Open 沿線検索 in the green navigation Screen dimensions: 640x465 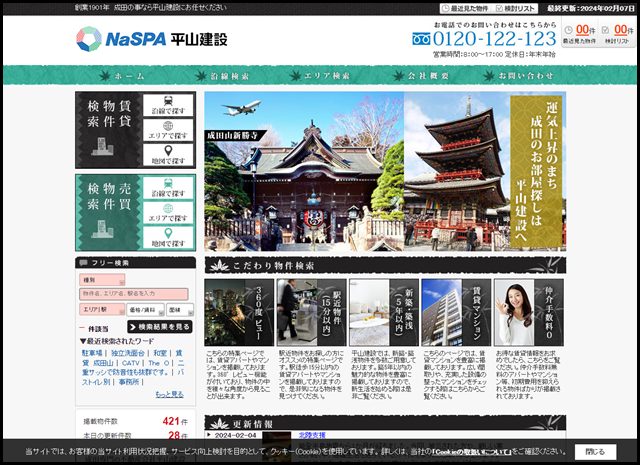coord(222,76)
